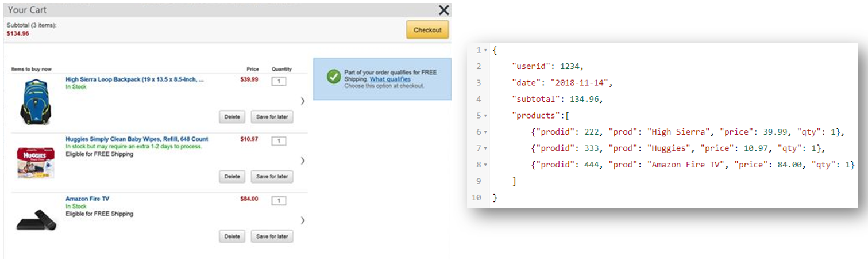Screen dimensions: 868x259
Task: Collapse the JSON root object at line 1
Action: tap(485, 50)
